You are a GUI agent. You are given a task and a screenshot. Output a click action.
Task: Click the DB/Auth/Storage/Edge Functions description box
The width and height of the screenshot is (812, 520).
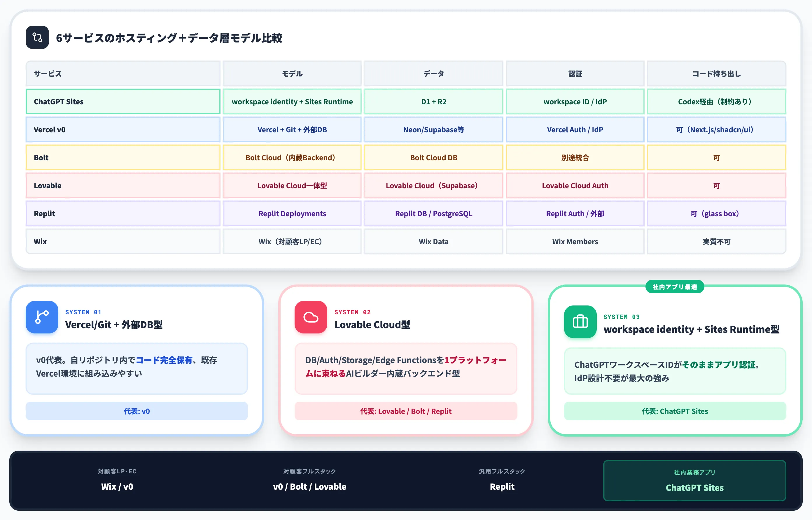pyautogui.click(x=406, y=369)
